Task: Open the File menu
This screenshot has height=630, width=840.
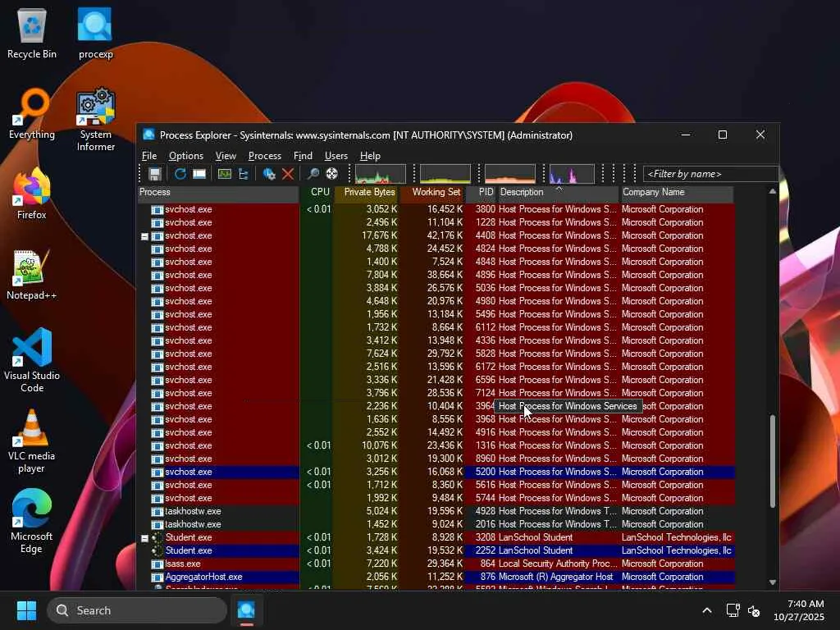Action: [x=149, y=156]
